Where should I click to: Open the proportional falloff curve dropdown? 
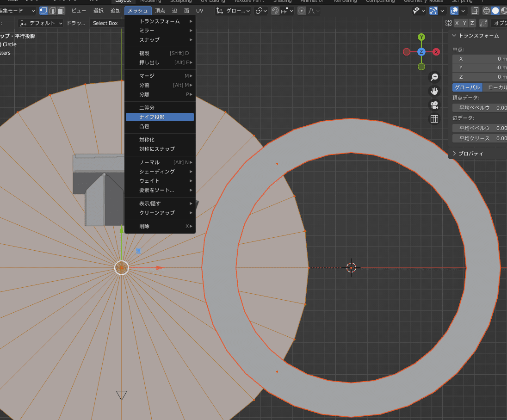tap(314, 11)
